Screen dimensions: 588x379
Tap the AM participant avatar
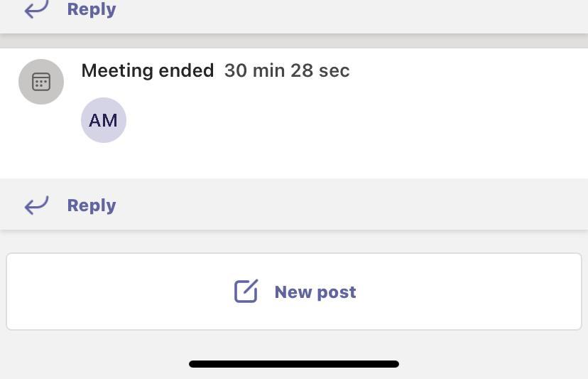point(104,120)
